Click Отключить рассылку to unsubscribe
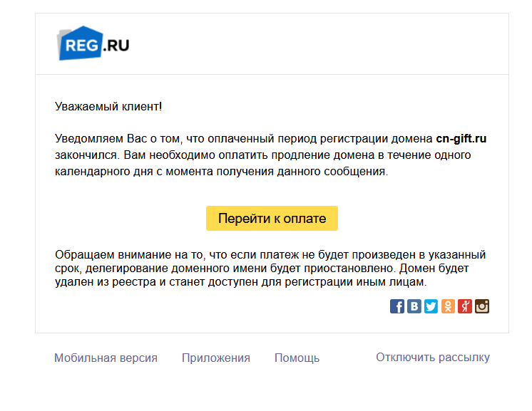 (433, 357)
